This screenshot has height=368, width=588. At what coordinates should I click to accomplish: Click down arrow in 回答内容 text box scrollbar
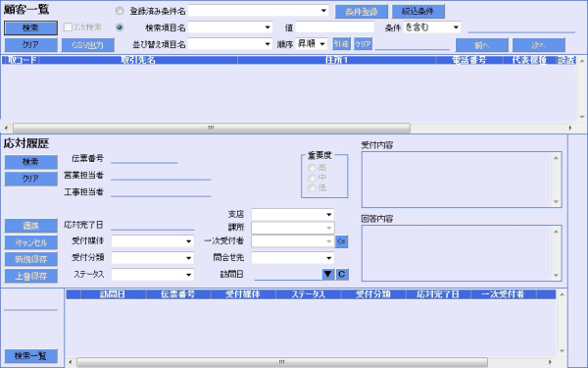tap(556, 276)
